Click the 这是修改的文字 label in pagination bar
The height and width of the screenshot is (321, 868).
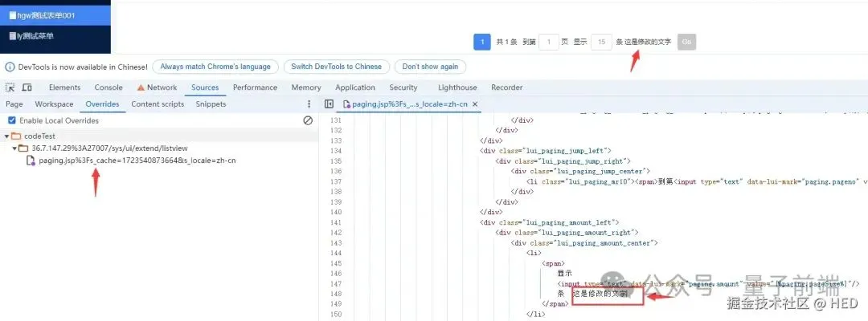648,42
